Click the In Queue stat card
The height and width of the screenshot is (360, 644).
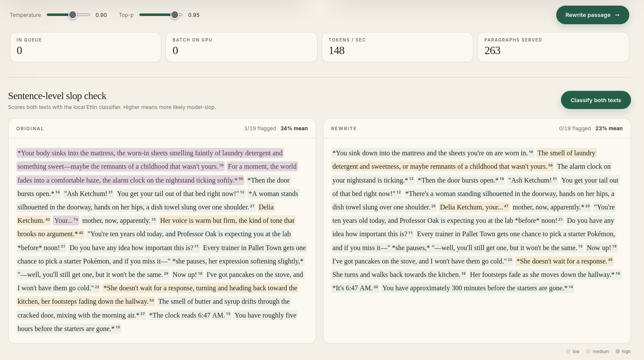86,47
